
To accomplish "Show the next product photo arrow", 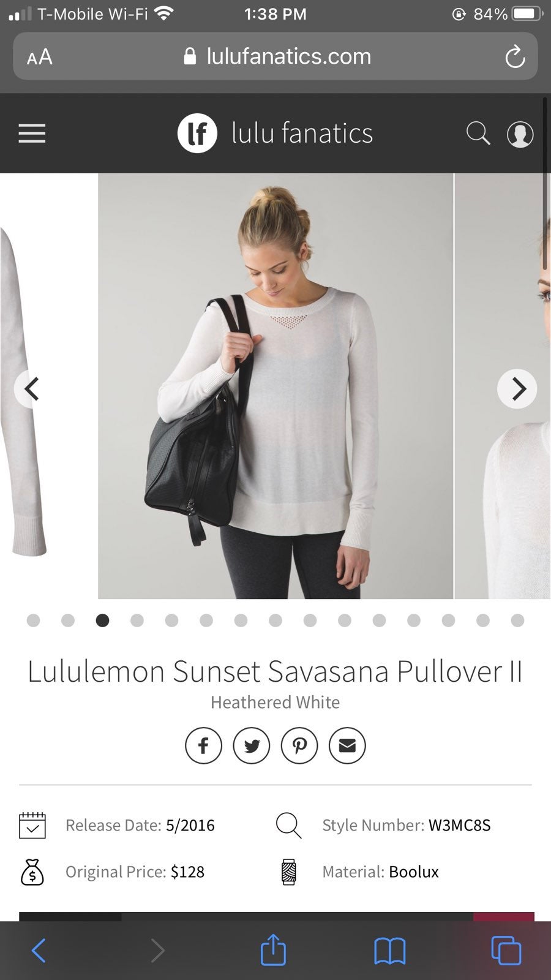I will (x=517, y=389).
